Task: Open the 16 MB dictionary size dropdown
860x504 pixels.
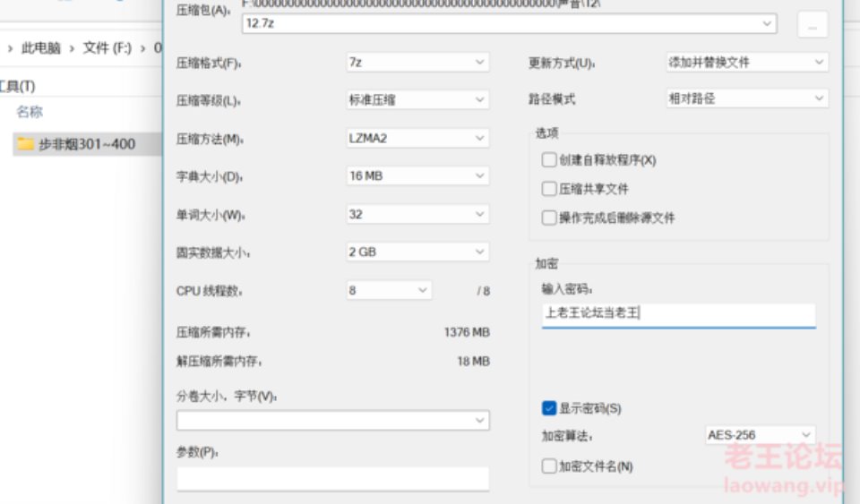Action: [417, 175]
